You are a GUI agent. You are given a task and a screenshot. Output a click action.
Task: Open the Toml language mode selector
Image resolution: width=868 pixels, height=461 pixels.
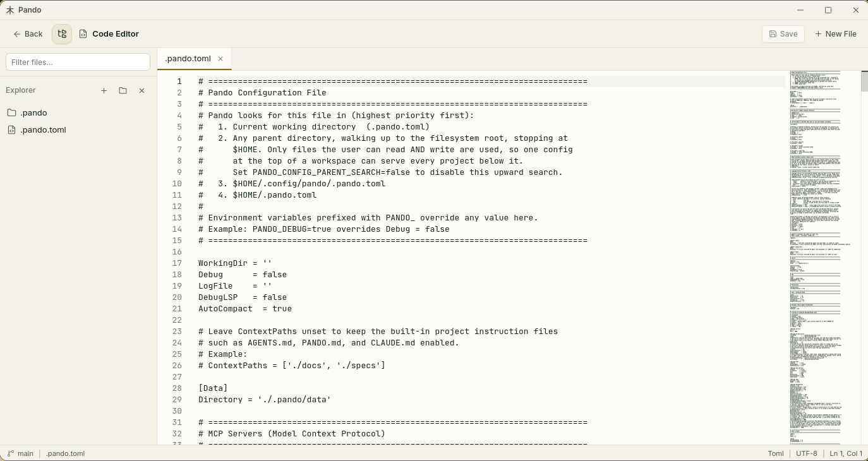pyautogui.click(x=776, y=453)
